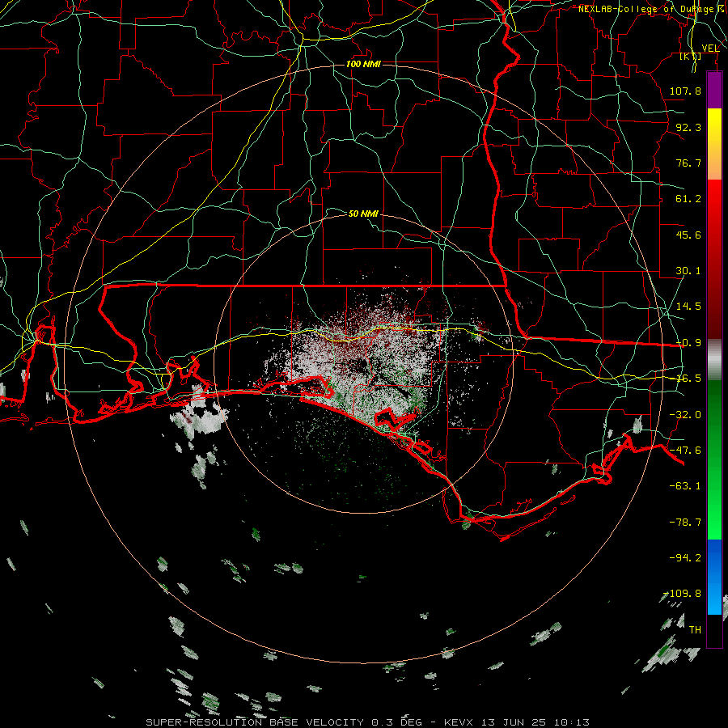
Task: Click the 50 NMI range ring label
Action: tap(363, 214)
